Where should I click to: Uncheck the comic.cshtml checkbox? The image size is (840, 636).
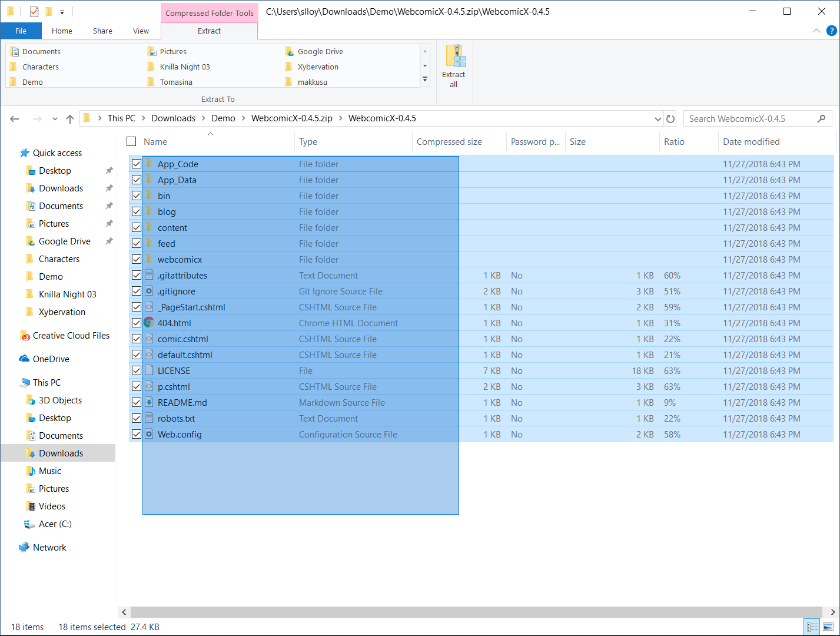(x=137, y=339)
